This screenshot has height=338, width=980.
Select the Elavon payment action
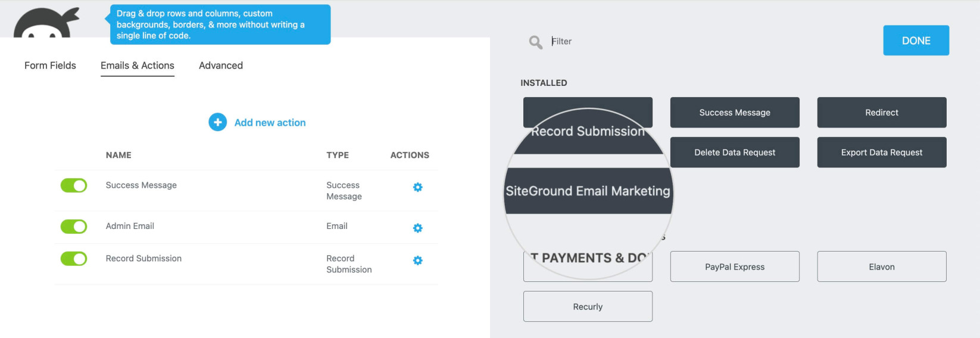pyautogui.click(x=882, y=266)
